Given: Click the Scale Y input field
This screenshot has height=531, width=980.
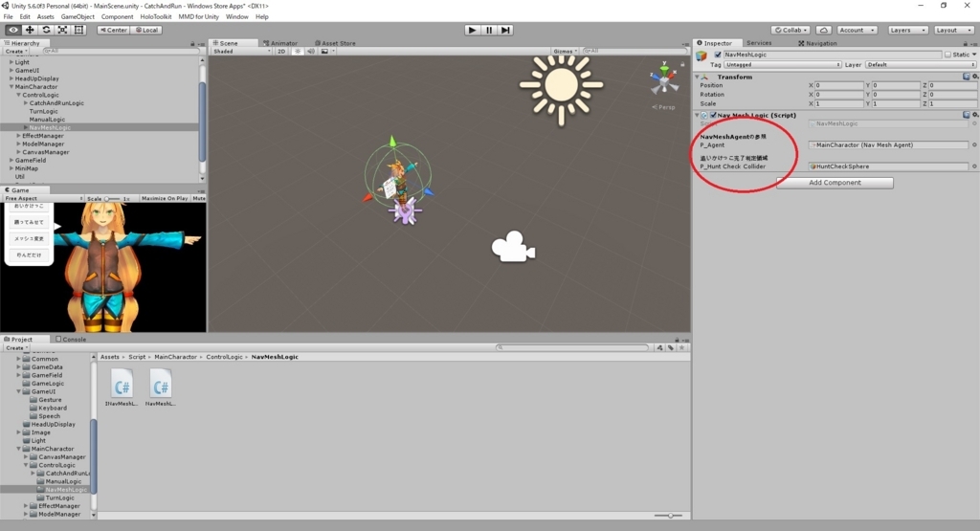Looking at the screenshot, I should tap(896, 103).
